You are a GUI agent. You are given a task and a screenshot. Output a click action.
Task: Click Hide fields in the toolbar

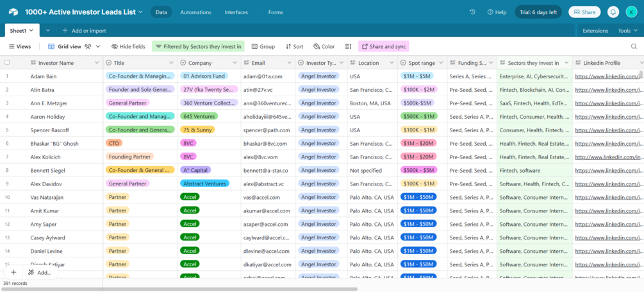tap(128, 46)
